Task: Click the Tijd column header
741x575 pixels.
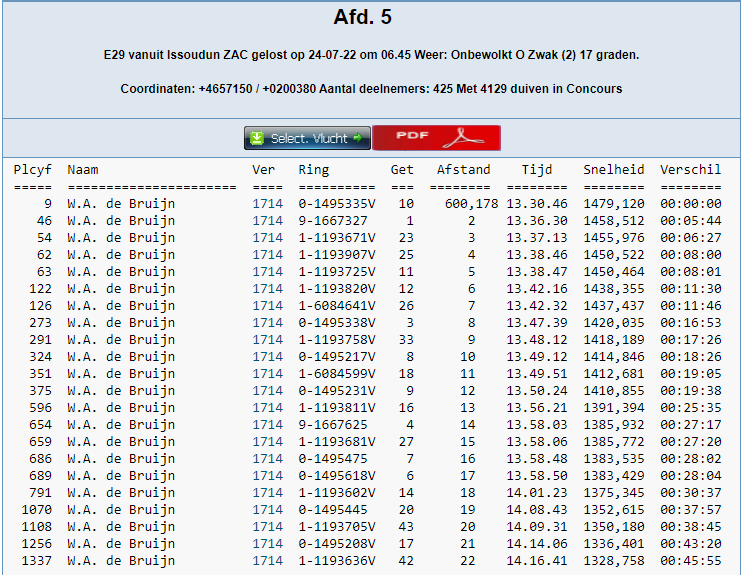Action: click(537, 170)
